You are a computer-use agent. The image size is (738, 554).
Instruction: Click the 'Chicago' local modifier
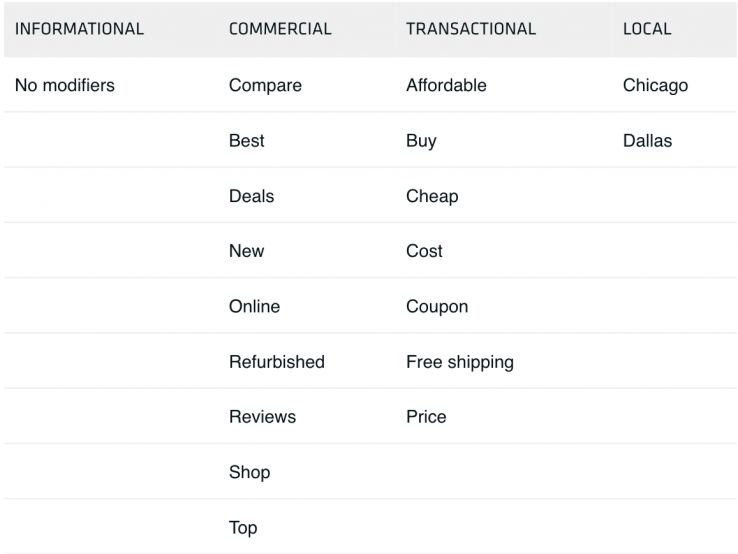tap(655, 86)
